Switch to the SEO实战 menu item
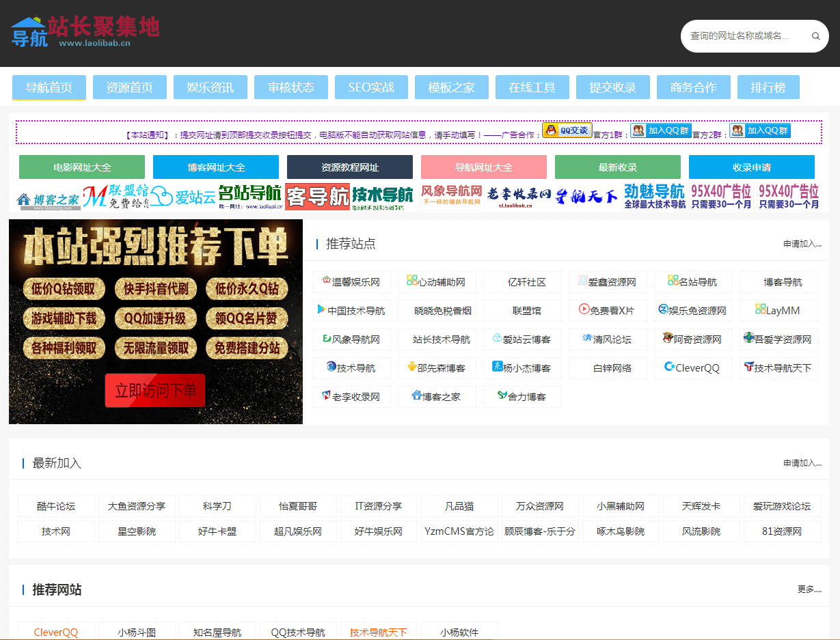The image size is (840, 640). (x=371, y=87)
